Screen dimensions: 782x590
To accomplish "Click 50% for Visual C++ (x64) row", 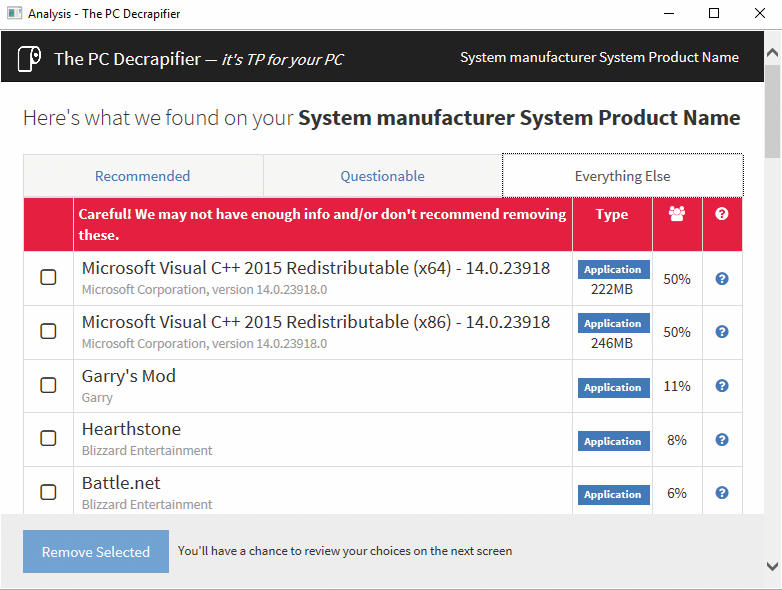I will coord(677,279).
